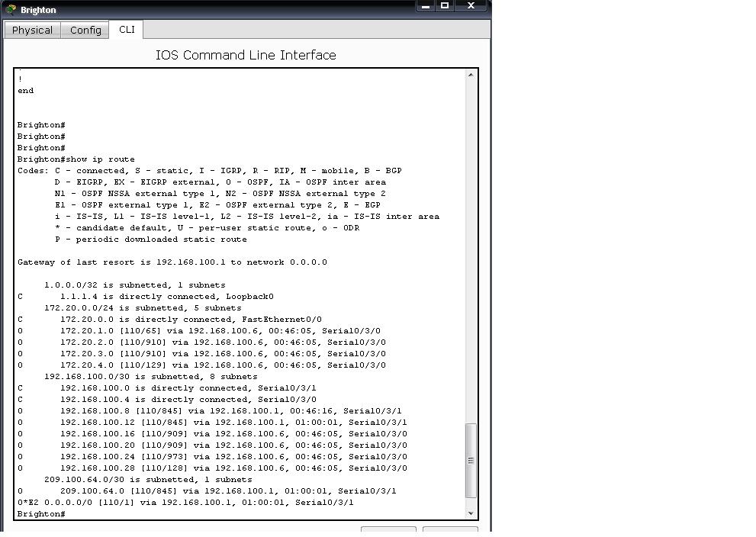The image size is (756, 537).
Task: Click the 192.168.100.8 [110/845] route entry
Action: [x=210, y=410]
